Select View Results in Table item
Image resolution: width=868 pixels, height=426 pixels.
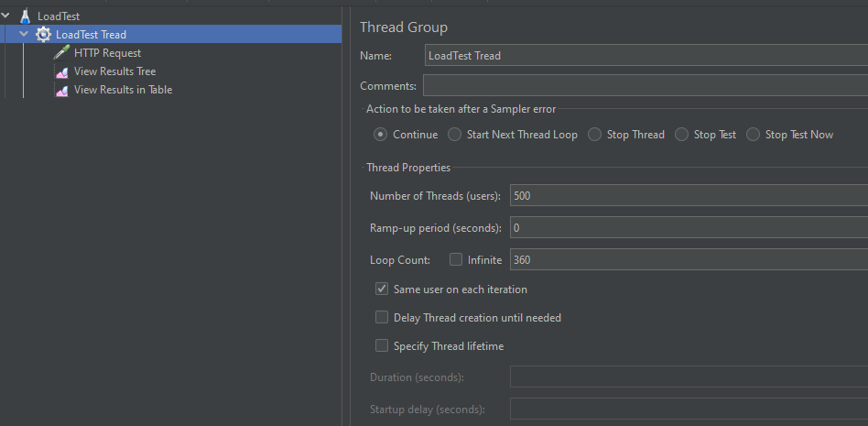coord(123,90)
